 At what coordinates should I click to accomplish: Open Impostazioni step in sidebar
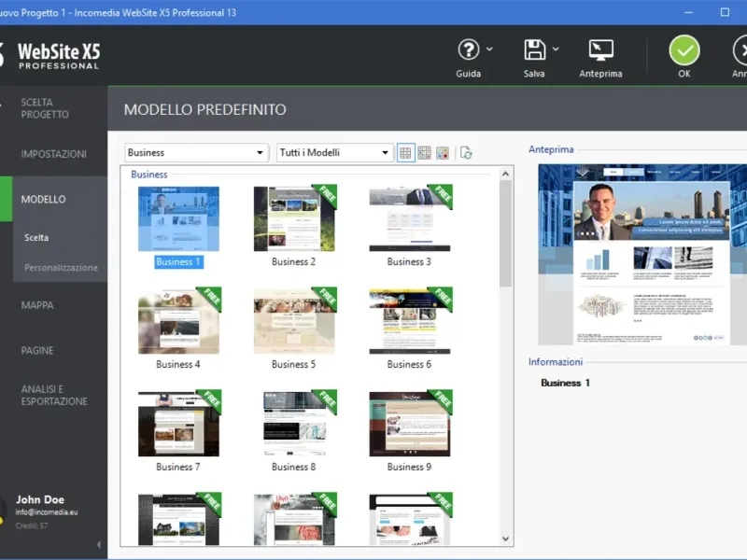tap(54, 154)
